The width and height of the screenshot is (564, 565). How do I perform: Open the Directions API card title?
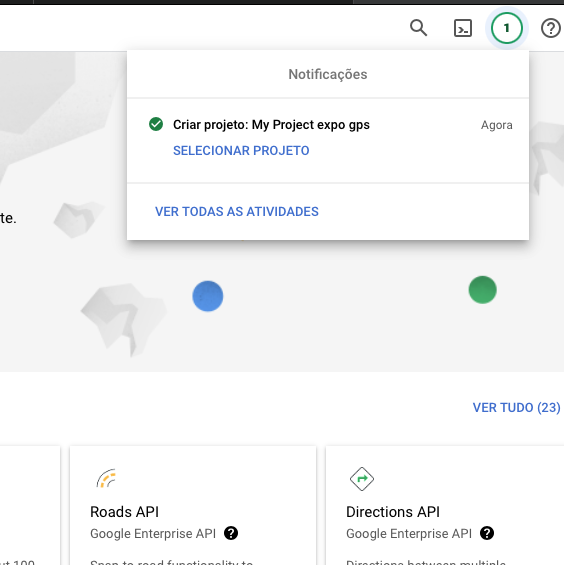pyautogui.click(x=393, y=512)
